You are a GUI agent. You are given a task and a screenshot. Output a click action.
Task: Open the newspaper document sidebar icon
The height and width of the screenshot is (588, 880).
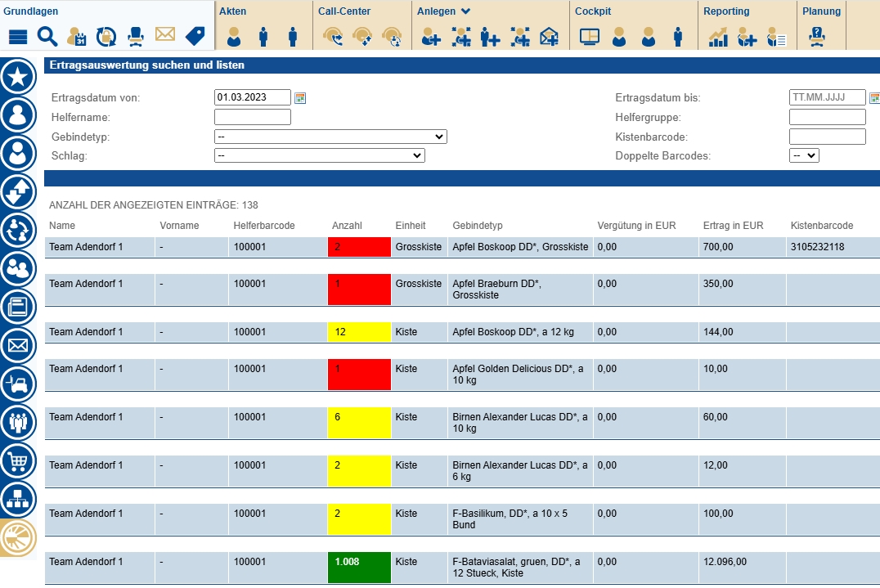pos(18,307)
